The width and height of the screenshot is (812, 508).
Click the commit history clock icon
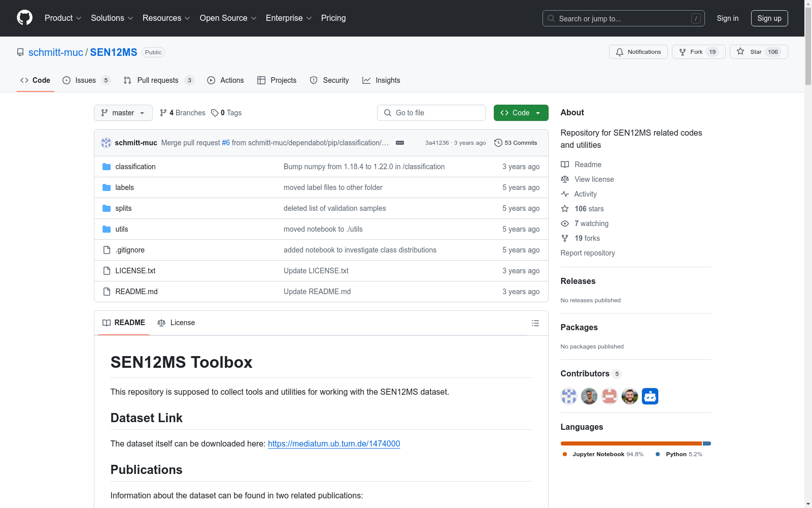(x=498, y=143)
